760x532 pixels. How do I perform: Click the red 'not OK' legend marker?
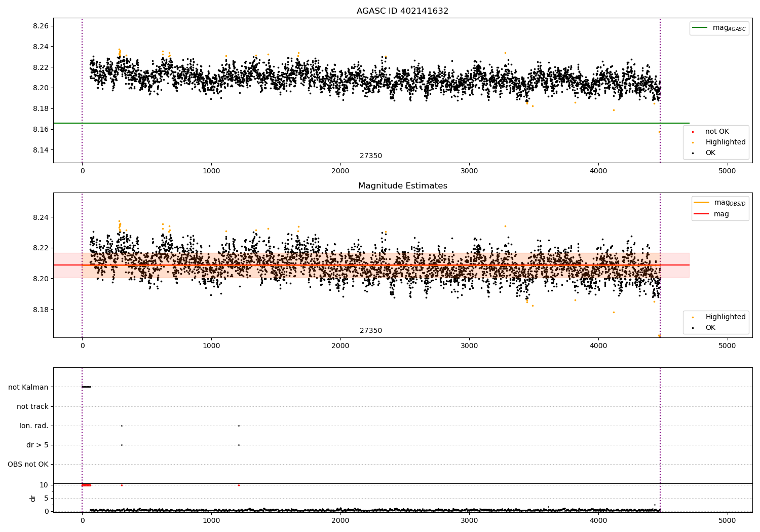[693, 132]
